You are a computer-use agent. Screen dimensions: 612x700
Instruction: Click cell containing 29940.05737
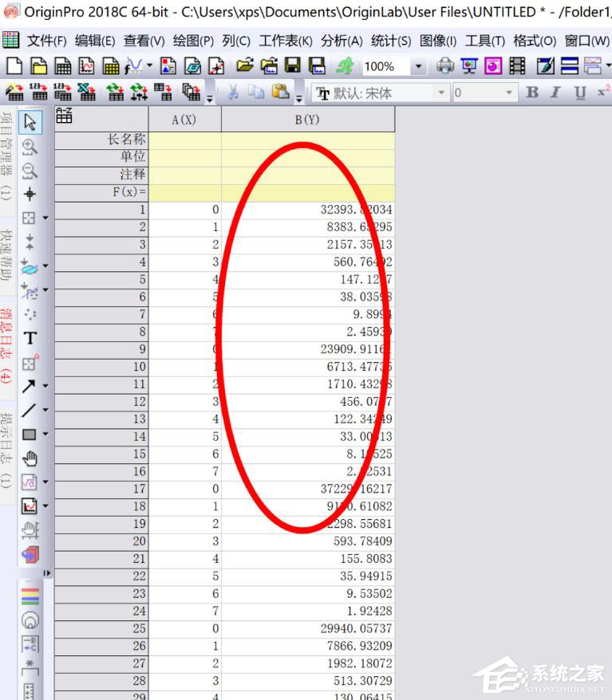(308, 629)
